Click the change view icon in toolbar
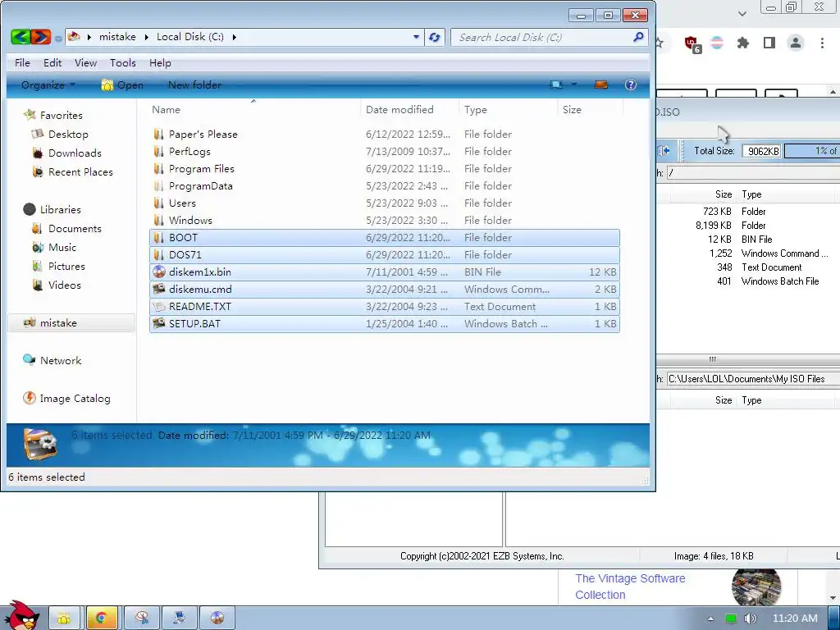 pos(557,84)
